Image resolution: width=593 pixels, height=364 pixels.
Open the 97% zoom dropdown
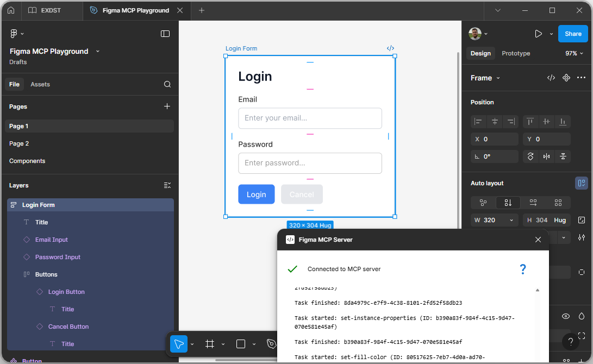coord(575,53)
